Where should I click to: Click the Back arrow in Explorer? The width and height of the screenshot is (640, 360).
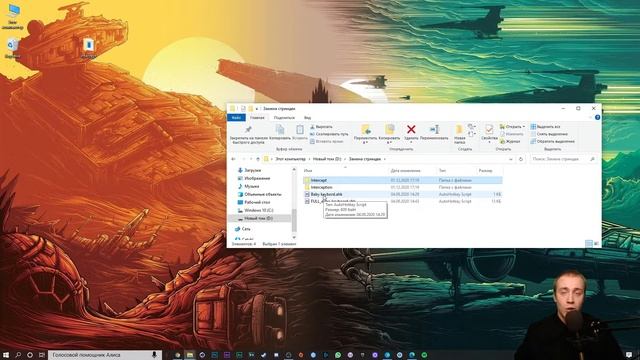coord(233,159)
